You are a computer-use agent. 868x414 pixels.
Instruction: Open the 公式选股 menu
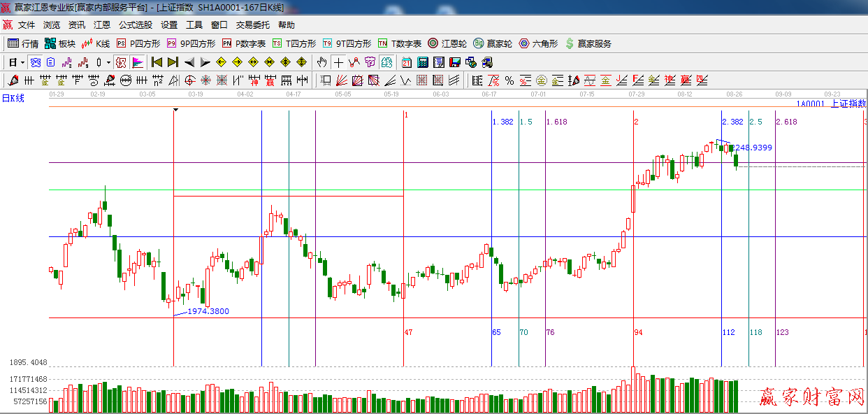pos(135,25)
